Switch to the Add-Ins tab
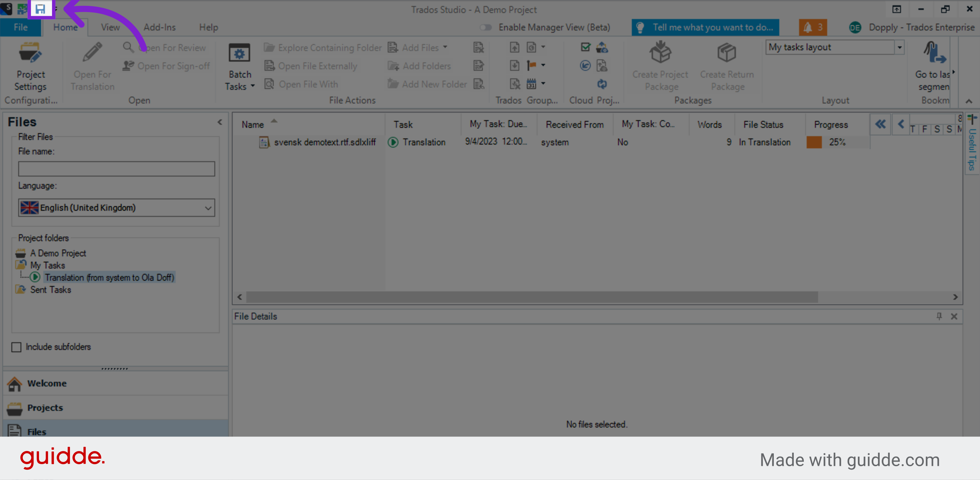This screenshot has height=480, width=980. coord(160,27)
